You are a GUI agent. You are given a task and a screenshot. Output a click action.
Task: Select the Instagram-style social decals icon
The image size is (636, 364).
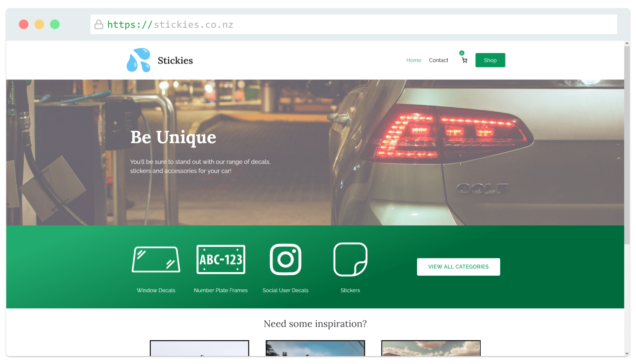pos(286,259)
